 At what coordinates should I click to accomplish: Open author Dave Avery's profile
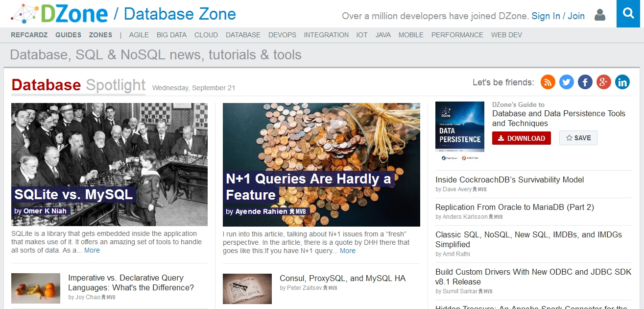click(x=457, y=189)
